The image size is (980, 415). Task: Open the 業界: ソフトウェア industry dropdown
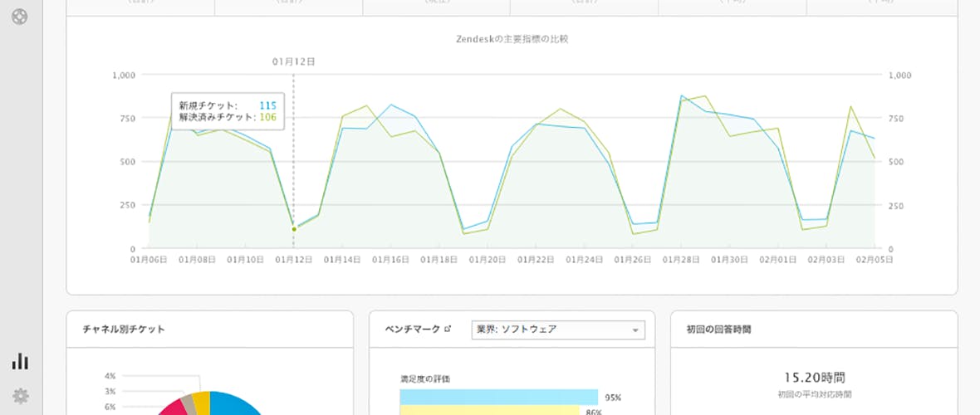pyautogui.click(x=558, y=330)
